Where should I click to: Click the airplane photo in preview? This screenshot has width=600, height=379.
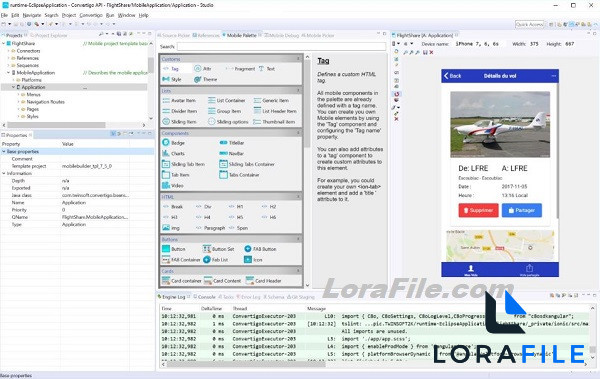(x=500, y=124)
